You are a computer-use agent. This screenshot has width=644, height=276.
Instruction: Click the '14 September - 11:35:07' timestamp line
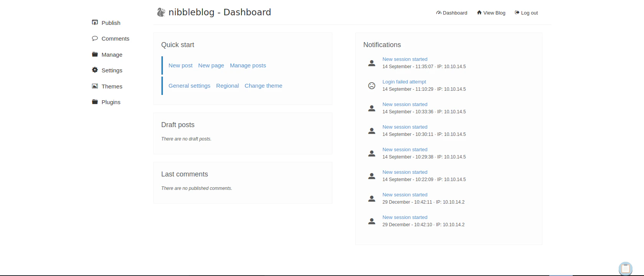[x=424, y=67]
